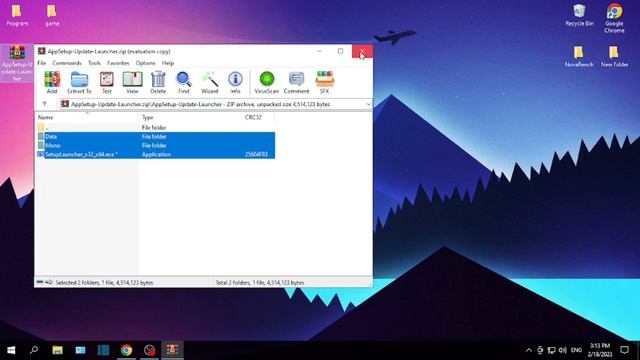Click CRC32 value 25604FB3
Screen dimensions: 640x360
256,155
